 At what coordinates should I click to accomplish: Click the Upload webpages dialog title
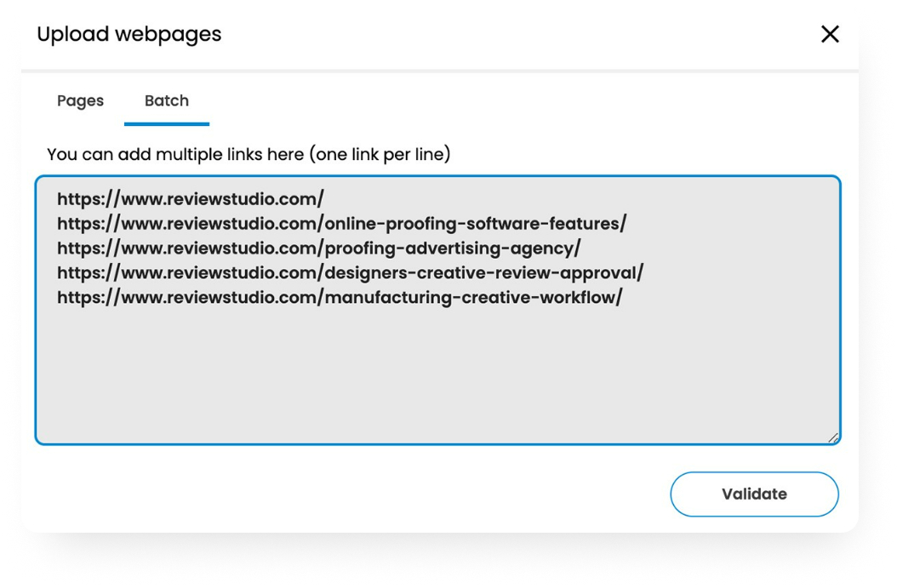point(128,34)
